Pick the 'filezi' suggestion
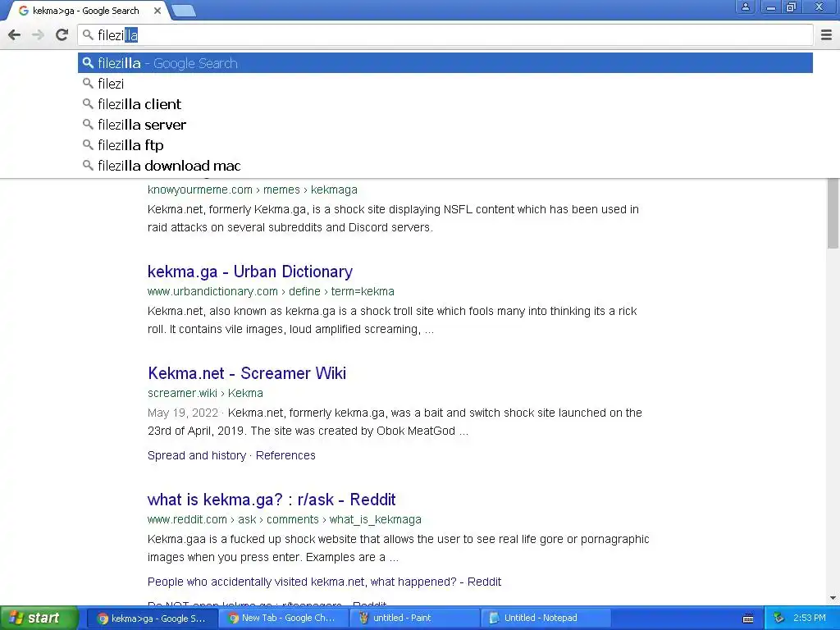This screenshot has height=630, width=840. (x=445, y=84)
